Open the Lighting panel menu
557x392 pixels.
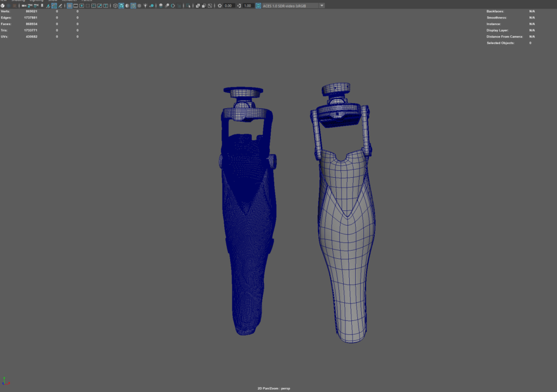pos(36,1)
